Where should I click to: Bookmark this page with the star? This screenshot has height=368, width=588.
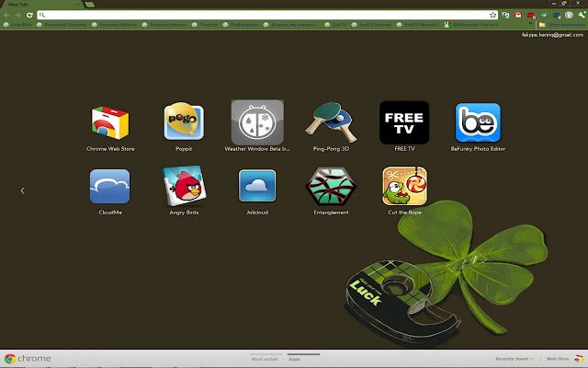point(492,15)
